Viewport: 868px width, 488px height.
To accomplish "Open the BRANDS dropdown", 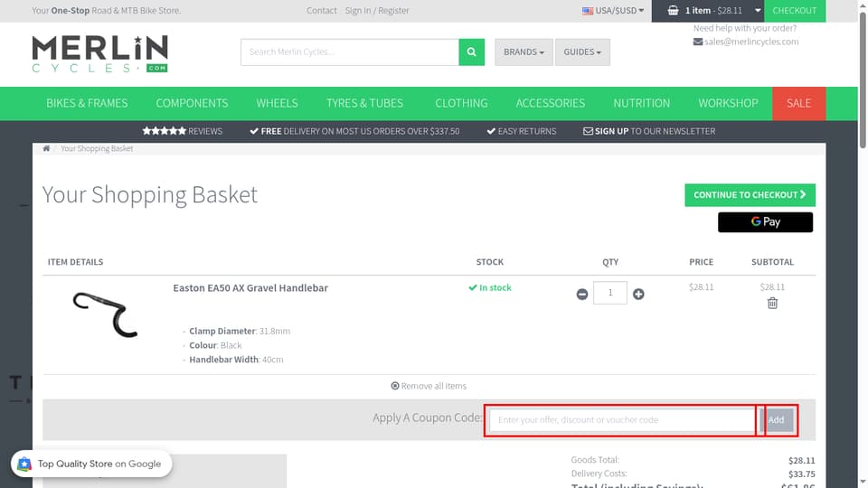I will [524, 52].
